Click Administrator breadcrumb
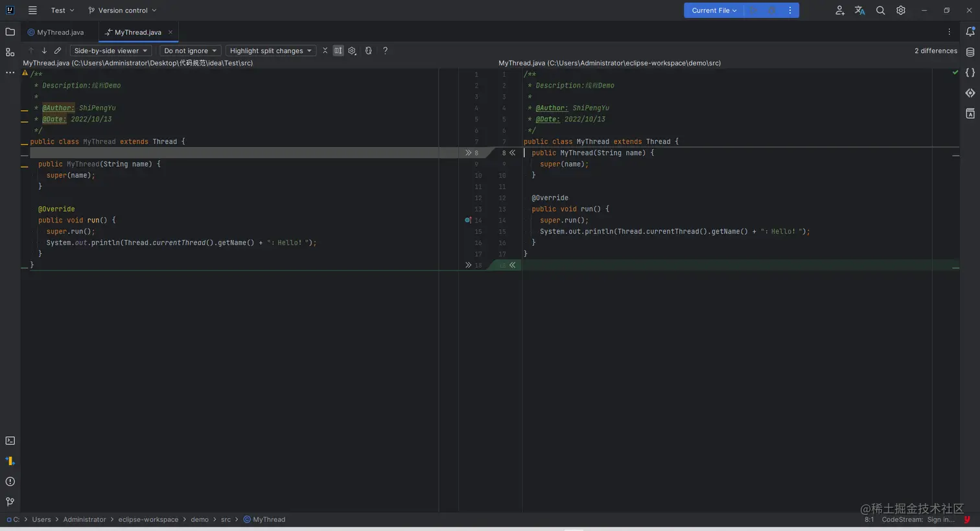Viewport: 980px width, 531px height. pyautogui.click(x=84, y=519)
